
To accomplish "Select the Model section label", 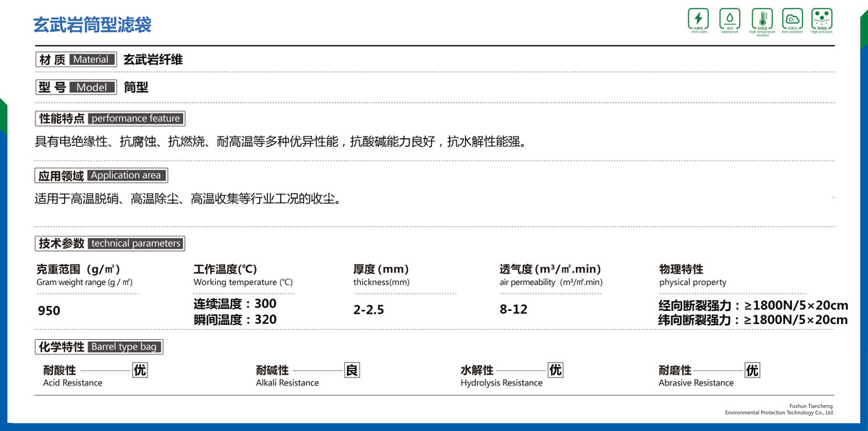I will point(75,88).
